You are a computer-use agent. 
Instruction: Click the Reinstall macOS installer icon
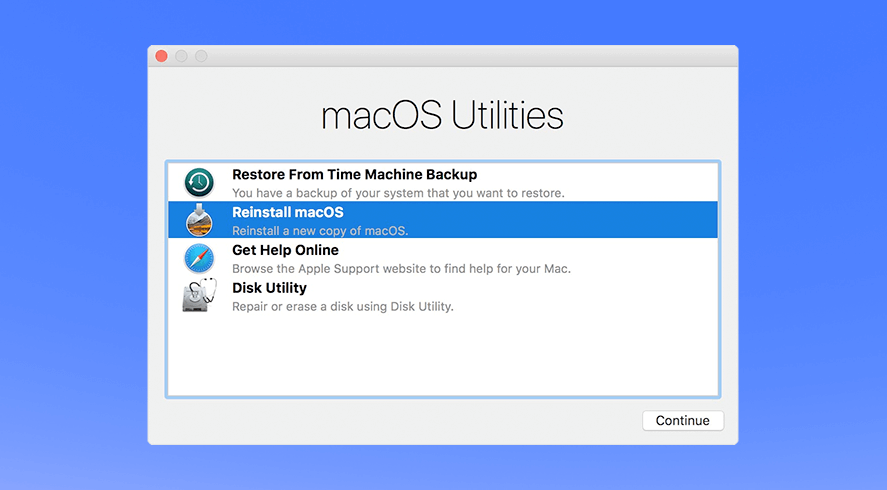point(199,220)
